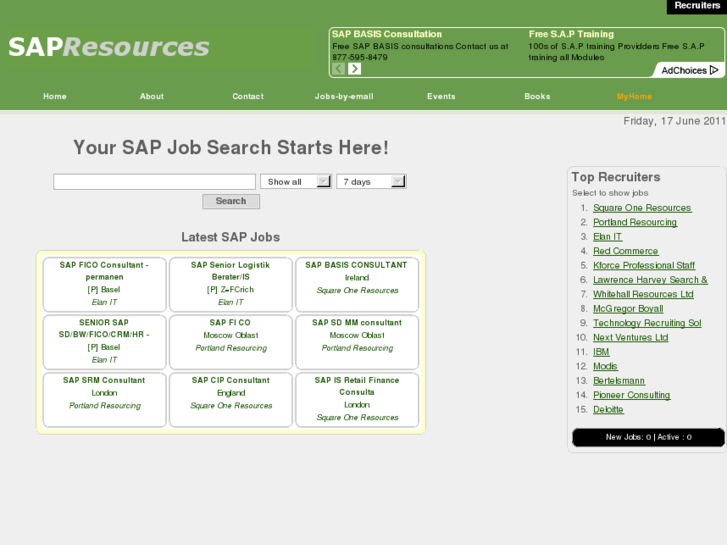727x545 pixels.
Task: Click the job search text field
Action: coord(154,181)
